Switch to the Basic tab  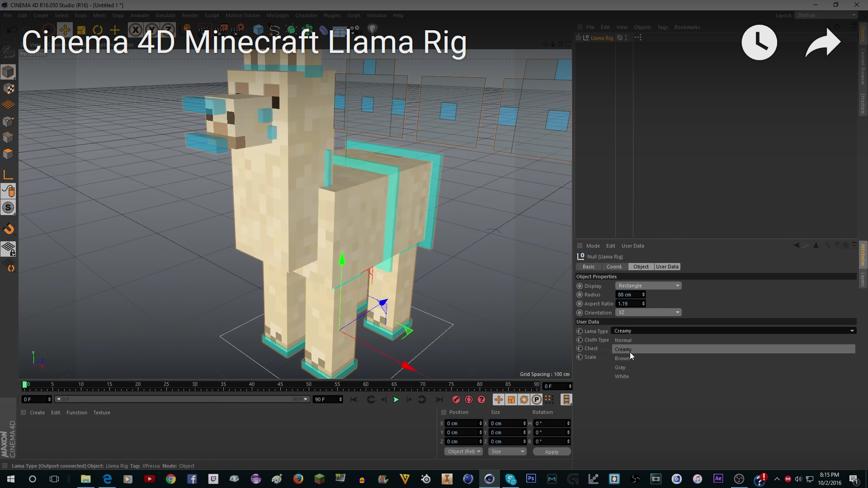point(588,267)
